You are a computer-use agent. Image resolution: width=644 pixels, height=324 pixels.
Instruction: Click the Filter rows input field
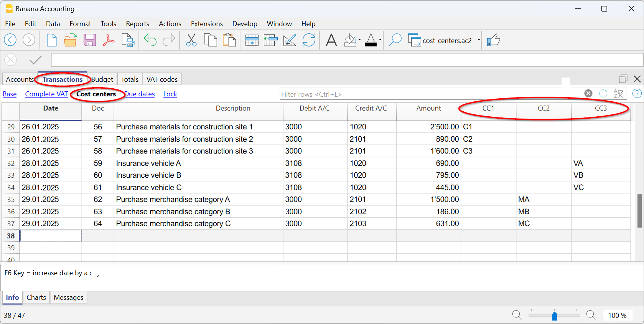click(x=430, y=94)
